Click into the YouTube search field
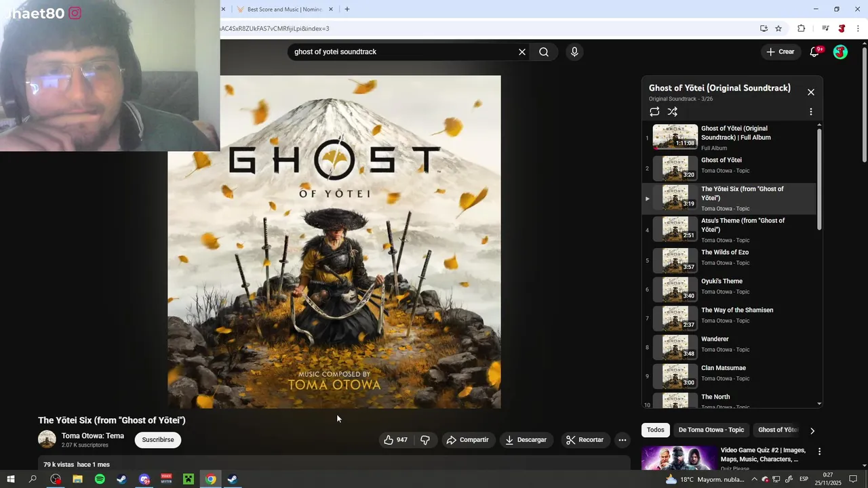Image resolution: width=868 pixels, height=488 pixels. pyautogui.click(x=403, y=52)
